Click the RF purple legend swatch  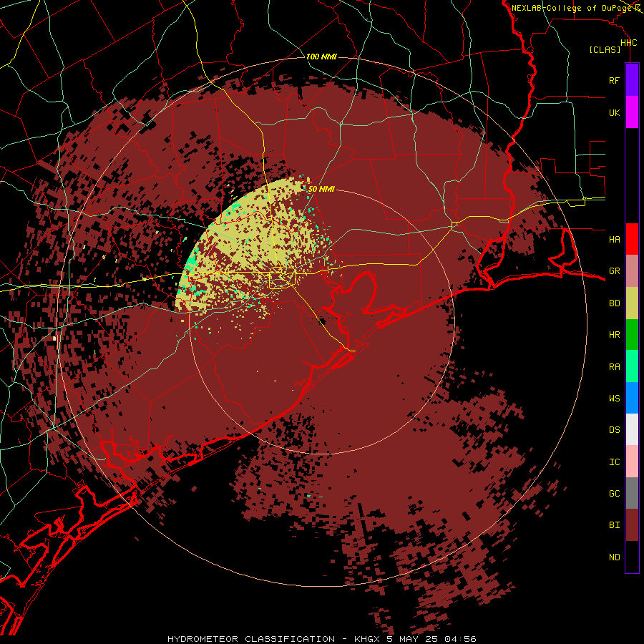[x=632, y=80]
